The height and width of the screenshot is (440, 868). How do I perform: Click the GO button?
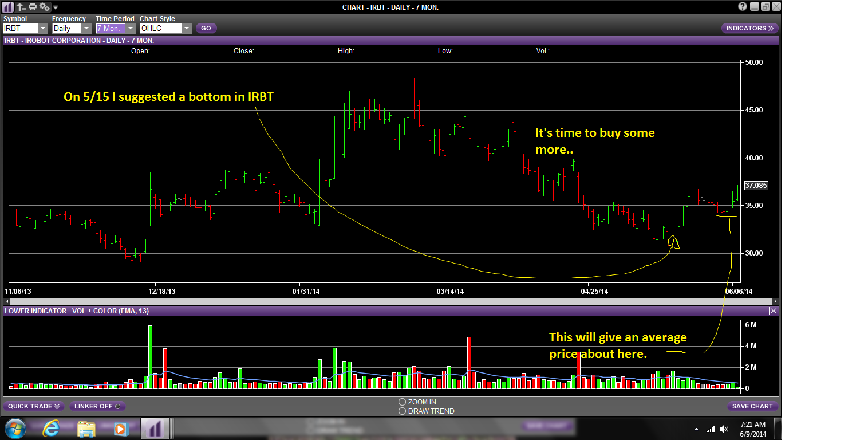coord(206,28)
